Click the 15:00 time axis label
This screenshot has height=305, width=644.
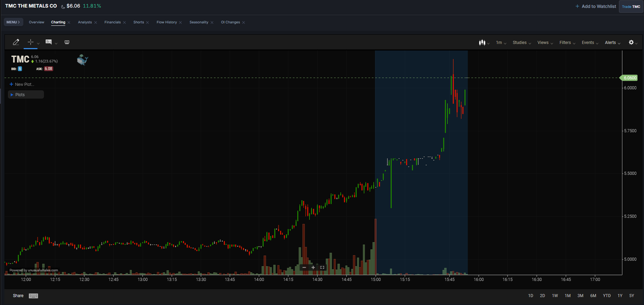375,279
